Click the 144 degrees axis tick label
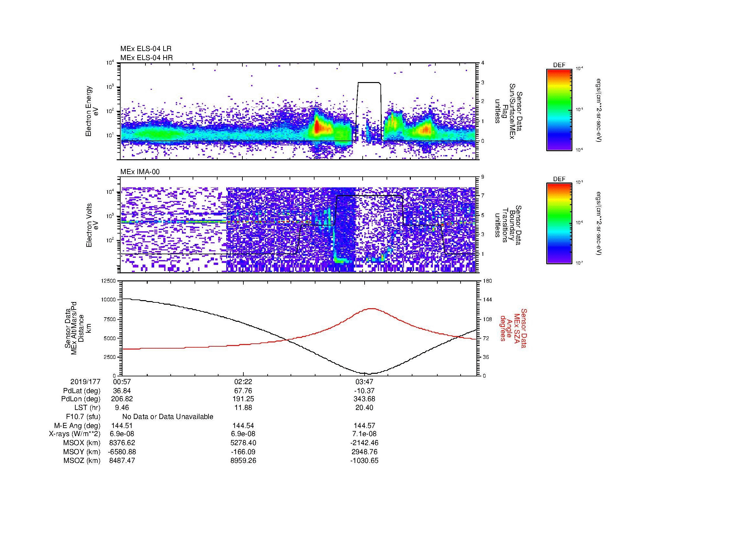756x534 pixels. pos(487,300)
